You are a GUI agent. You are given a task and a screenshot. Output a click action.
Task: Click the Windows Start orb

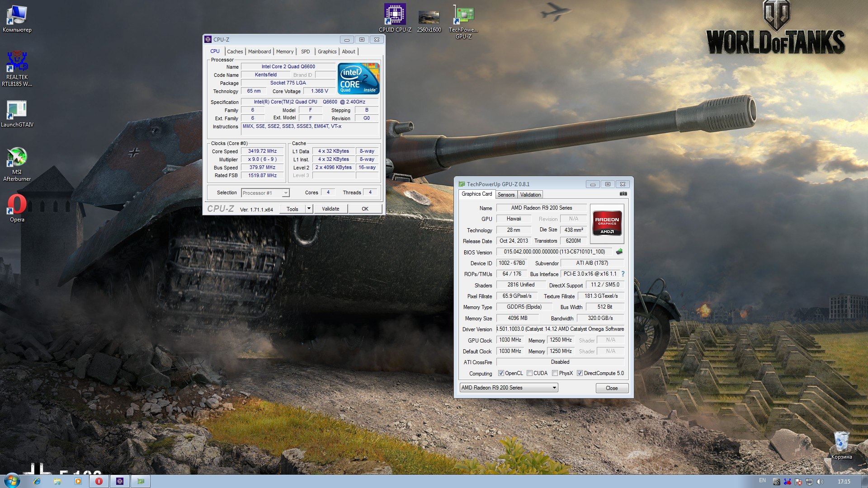click(x=12, y=481)
